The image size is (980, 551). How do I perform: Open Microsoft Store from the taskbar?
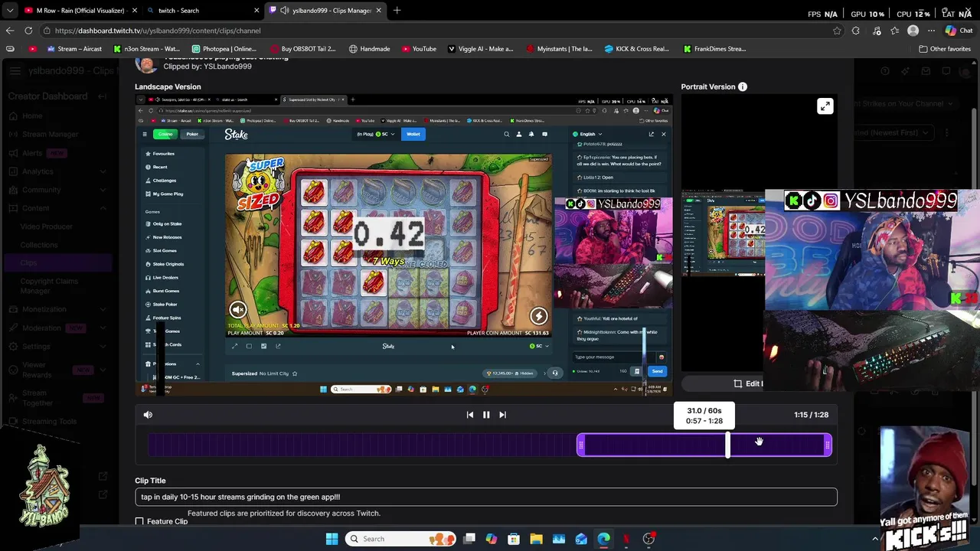point(514,539)
